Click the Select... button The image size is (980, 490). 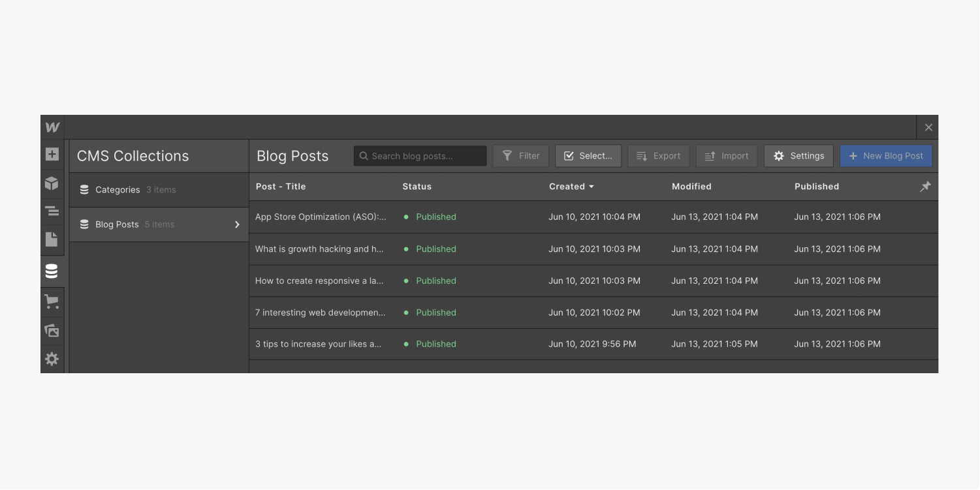[588, 156]
